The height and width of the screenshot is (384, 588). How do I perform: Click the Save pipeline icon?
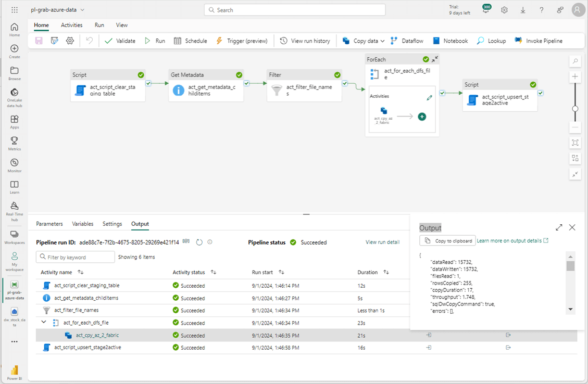click(39, 41)
